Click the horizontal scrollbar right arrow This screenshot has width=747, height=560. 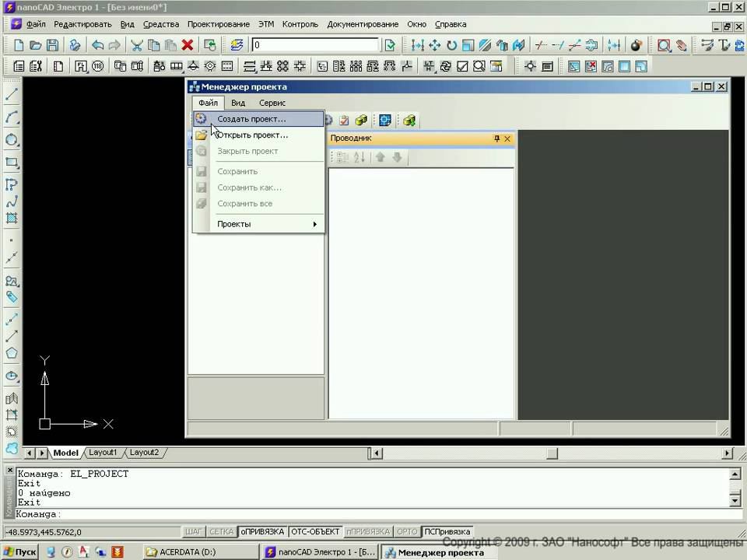pos(727,453)
